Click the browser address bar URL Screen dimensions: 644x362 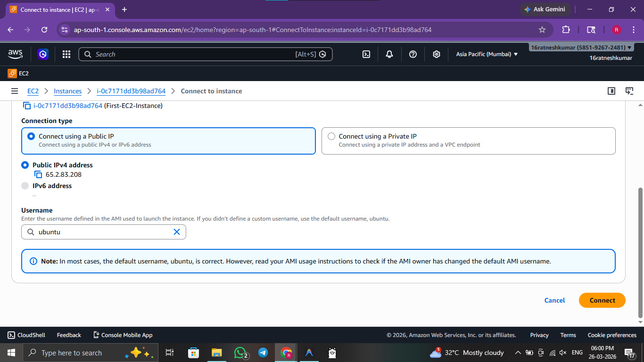(x=253, y=30)
